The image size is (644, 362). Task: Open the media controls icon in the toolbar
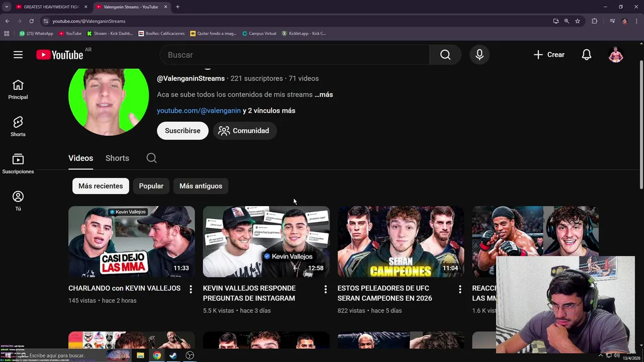click(x=612, y=21)
